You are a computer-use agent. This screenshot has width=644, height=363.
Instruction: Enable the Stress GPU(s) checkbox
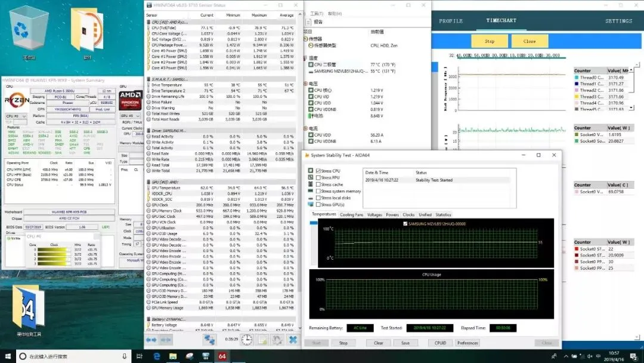point(318,204)
